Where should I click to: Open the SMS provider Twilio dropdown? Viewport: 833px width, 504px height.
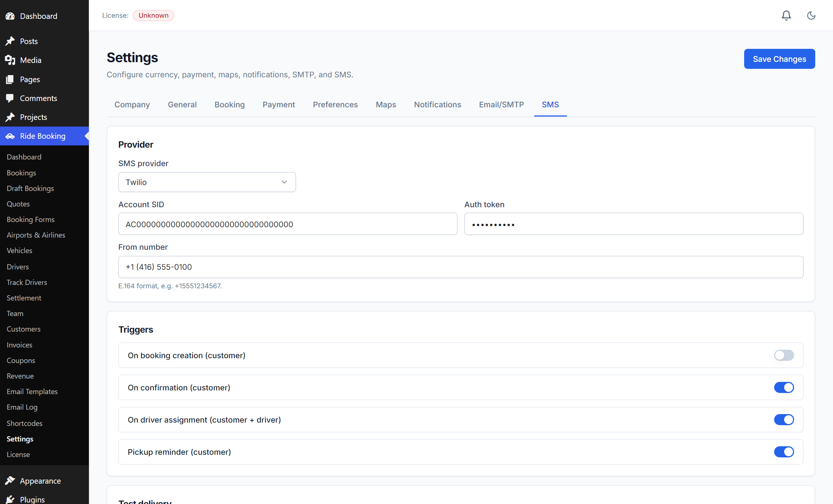tap(207, 182)
